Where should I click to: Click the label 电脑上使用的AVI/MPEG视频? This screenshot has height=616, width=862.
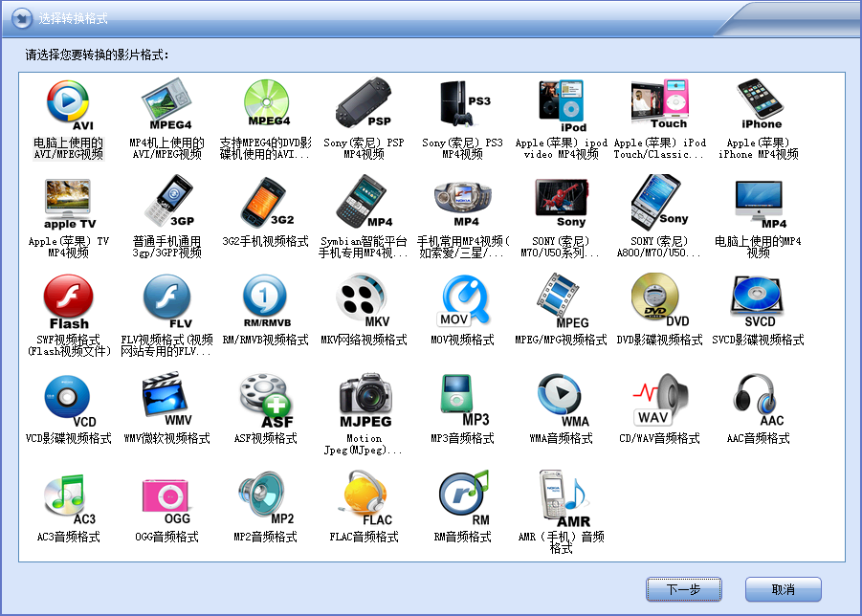[x=69, y=148]
